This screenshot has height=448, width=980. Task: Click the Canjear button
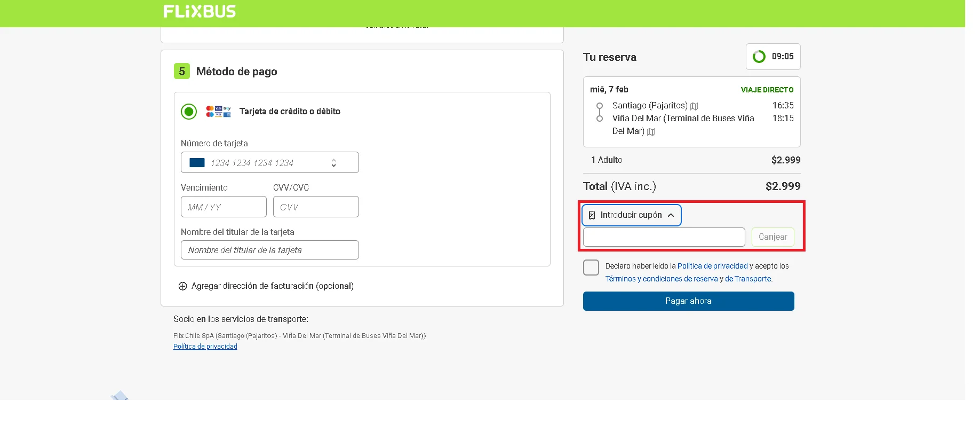pos(772,237)
